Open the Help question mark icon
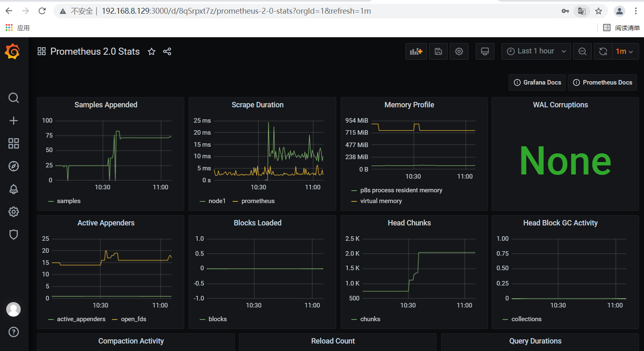 tap(14, 332)
